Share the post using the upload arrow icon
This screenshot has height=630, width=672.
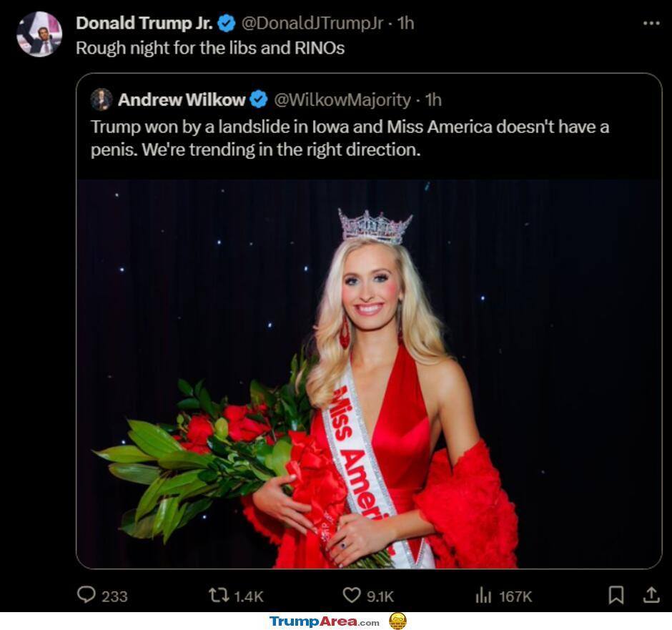point(651,595)
